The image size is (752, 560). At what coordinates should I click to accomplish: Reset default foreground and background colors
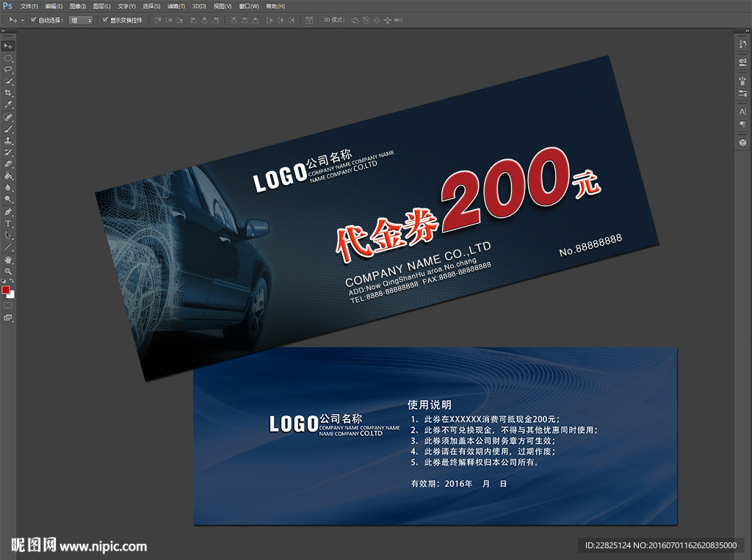[x=4, y=281]
